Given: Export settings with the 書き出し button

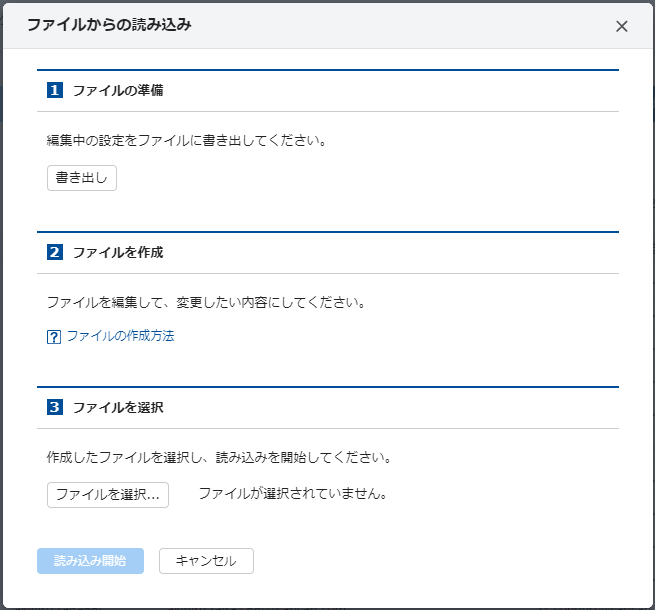Looking at the screenshot, I should coord(82,178).
